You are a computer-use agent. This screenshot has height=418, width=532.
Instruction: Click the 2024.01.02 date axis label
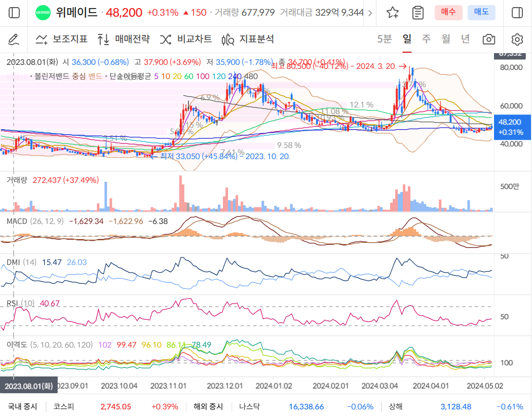(x=274, y=386)
